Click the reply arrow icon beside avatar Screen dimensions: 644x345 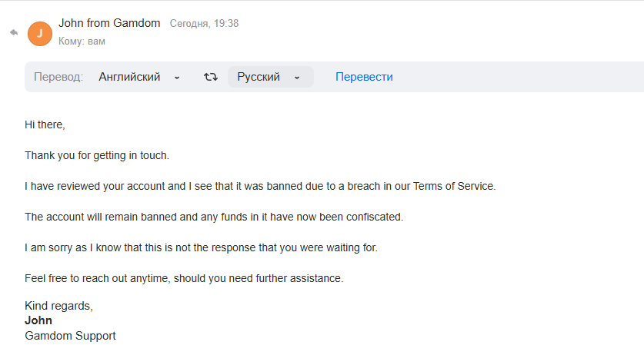(14, 32)
